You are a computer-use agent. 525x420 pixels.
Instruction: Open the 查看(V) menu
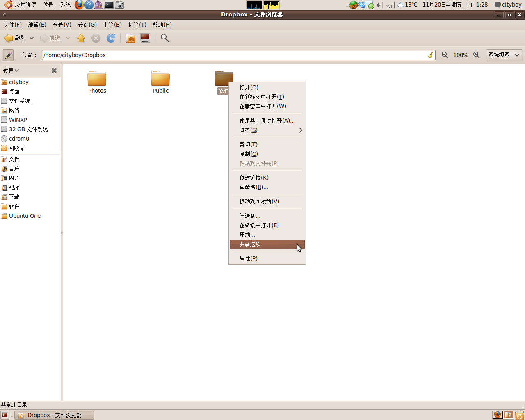(x=62, y=25)
